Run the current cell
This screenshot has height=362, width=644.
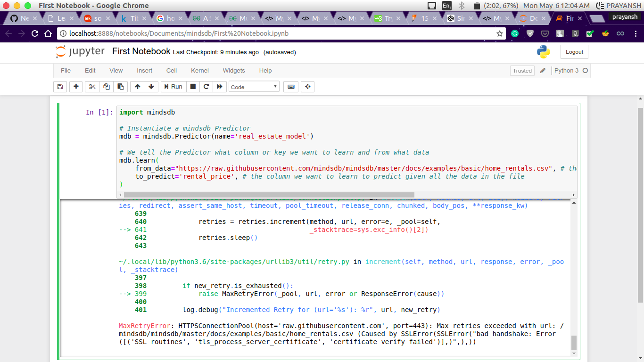(x=173, y=87)
